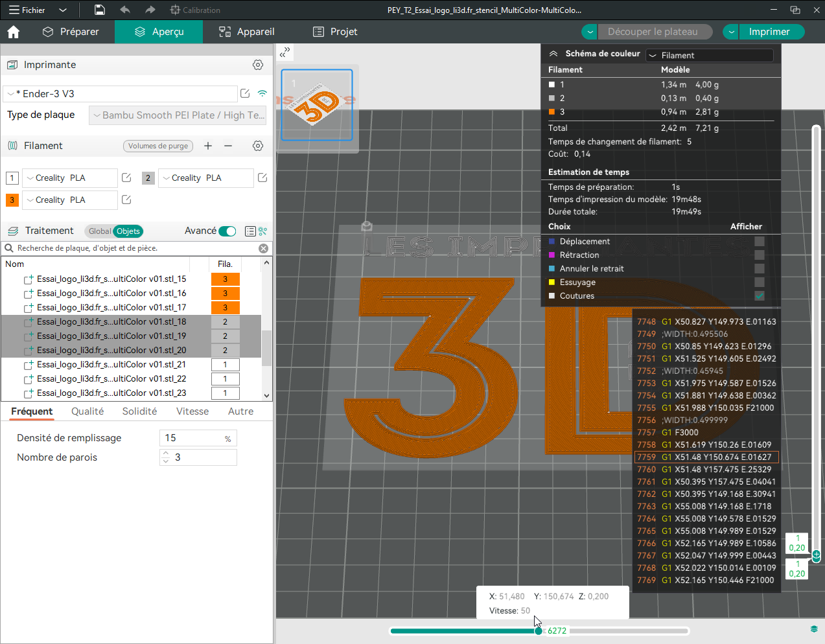The width and height of the screenshot is (825, 644).
Task: Click the save file icon
Action: (100, 10)
